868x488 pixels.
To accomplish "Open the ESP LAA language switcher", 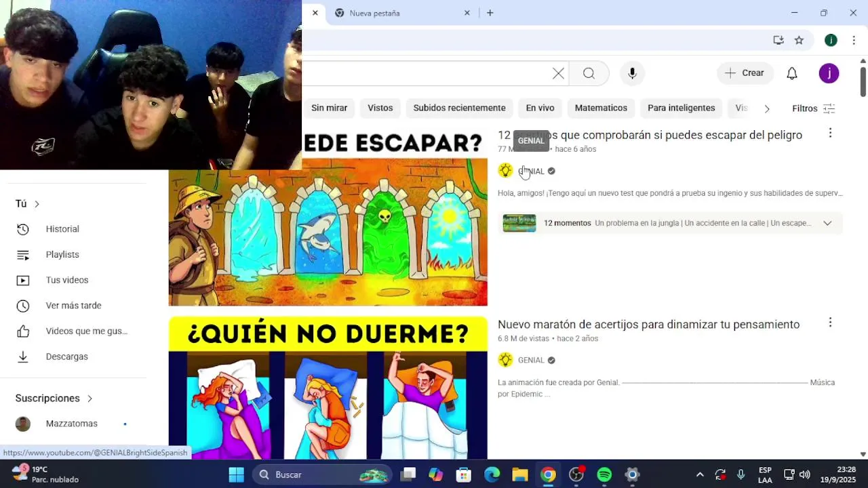I will point(765,474).
